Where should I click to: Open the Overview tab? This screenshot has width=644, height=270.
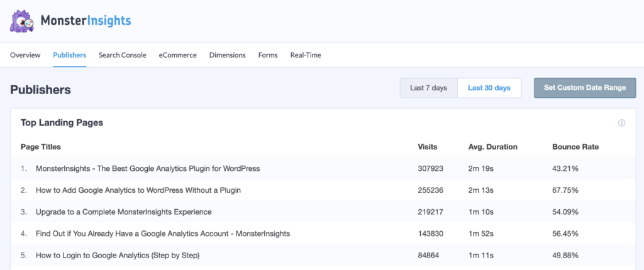(x=25, y=55)
